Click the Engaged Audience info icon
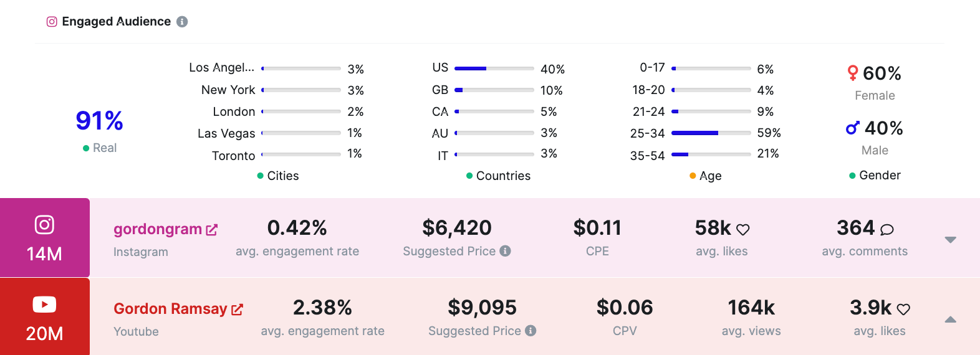The width and height of the screenshot is (980, 355). click(182, 22)
